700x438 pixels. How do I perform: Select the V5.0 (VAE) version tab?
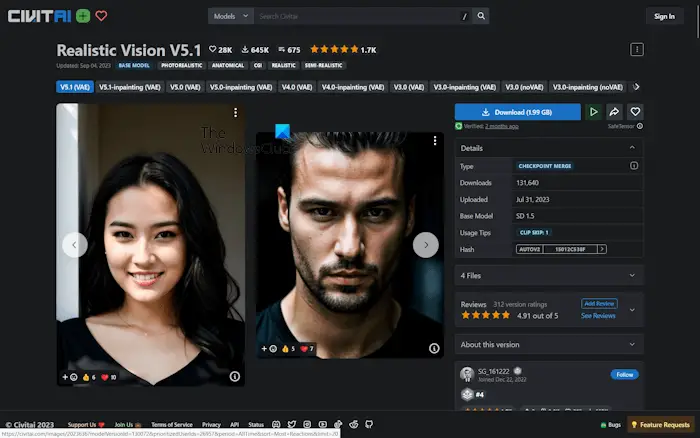tap(185, 87)
